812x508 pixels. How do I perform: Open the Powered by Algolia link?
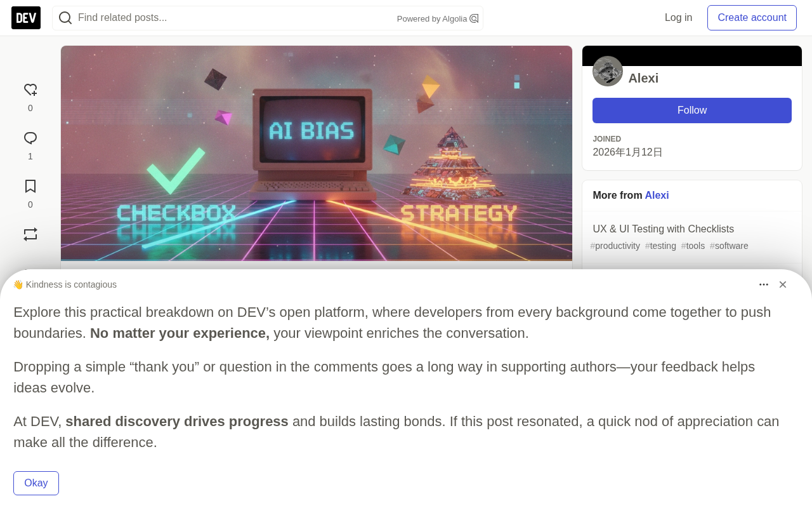[438, 19]
